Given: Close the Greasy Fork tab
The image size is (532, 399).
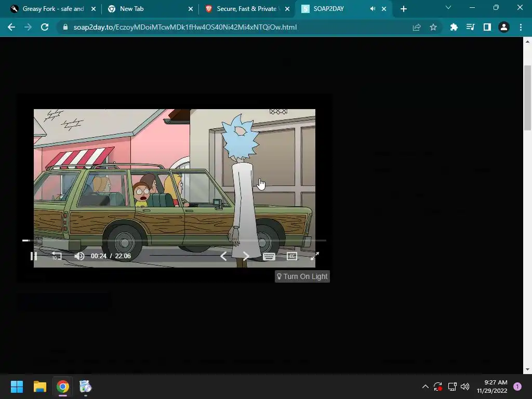Looking at the screenshot, I should tap(94, 9).
